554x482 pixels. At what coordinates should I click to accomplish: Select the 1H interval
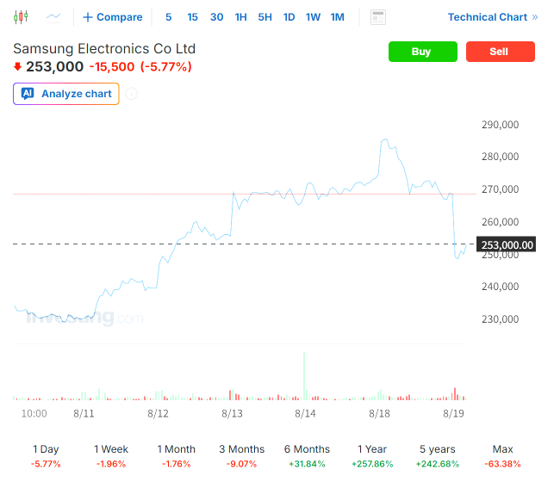tap(241, 17)
